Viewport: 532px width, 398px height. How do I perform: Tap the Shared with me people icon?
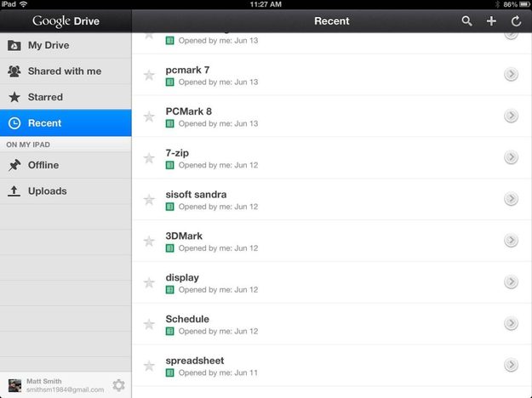click(14, 71)
